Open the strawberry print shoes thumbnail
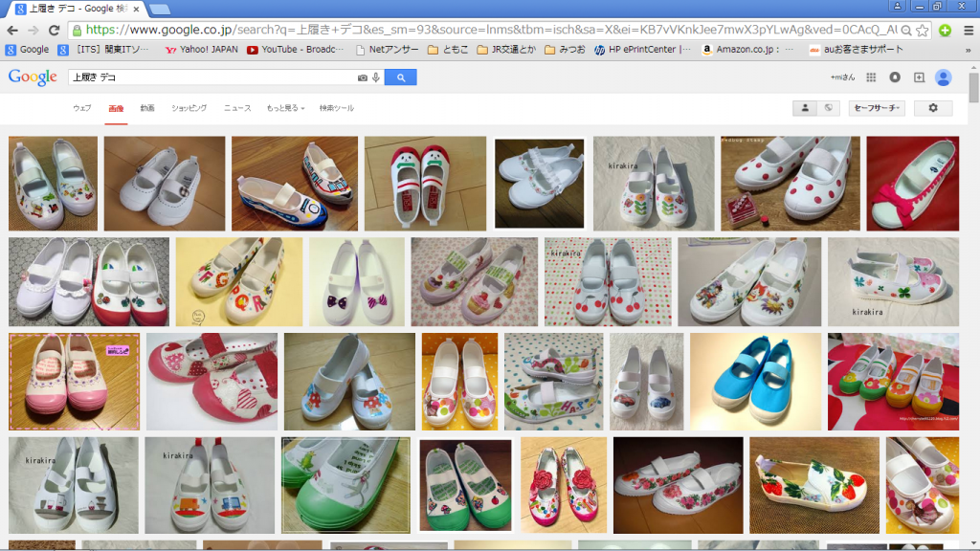The height and width of the screenshot is (551, 980). pyautogui.click(x=814, y=485)
